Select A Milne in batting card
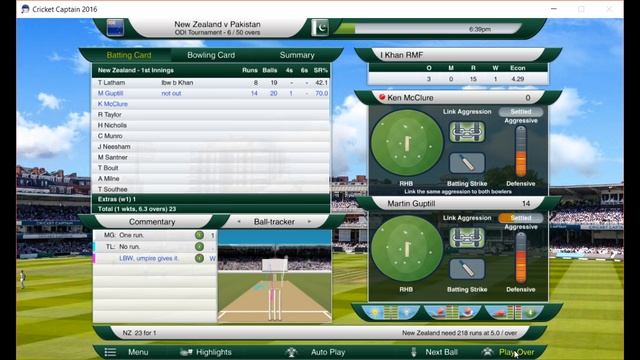The width and height of the screenshot is (640, 360). [x=211, y=178]
